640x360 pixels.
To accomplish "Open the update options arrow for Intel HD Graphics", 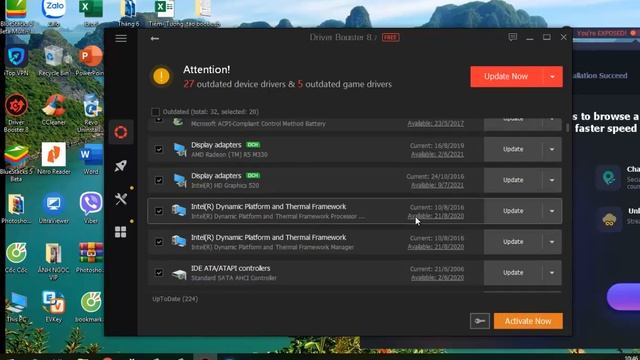I will tap(552, 180).
